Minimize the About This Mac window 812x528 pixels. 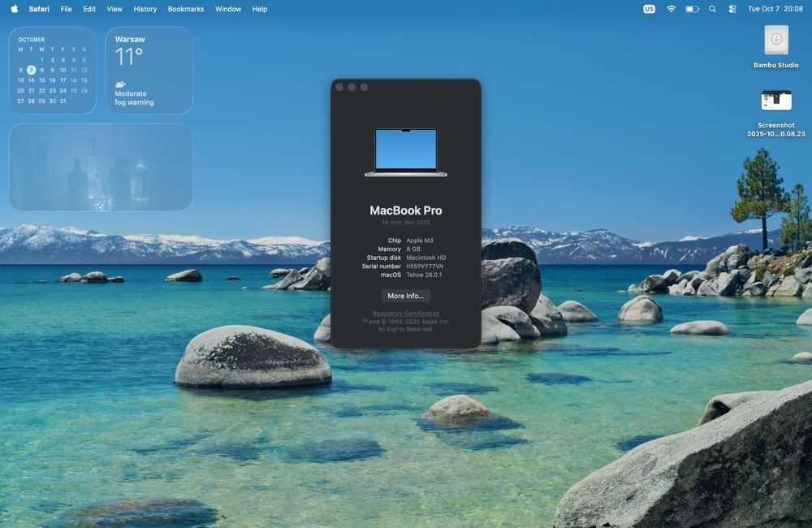(352, 87)
